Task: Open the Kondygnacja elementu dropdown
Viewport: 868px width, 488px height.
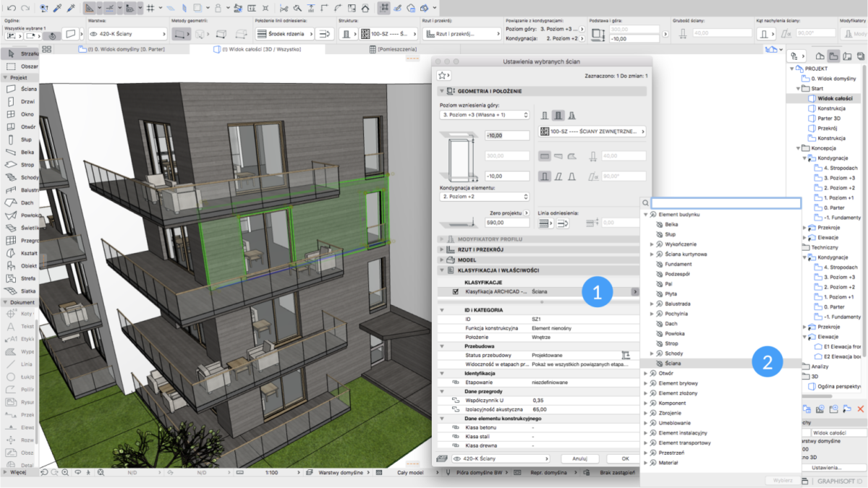Action: click(x=485, y=197)
